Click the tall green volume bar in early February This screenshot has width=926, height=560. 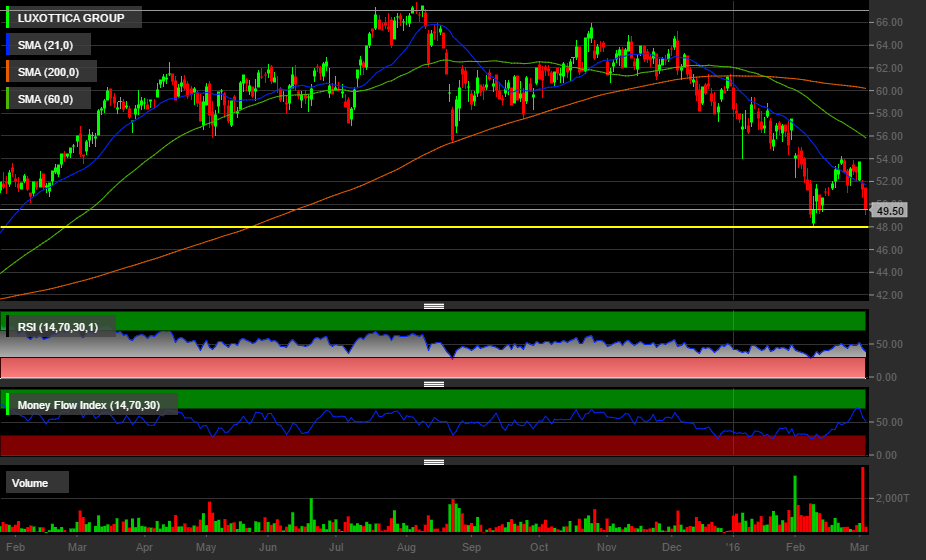click(x=795, y=503)
